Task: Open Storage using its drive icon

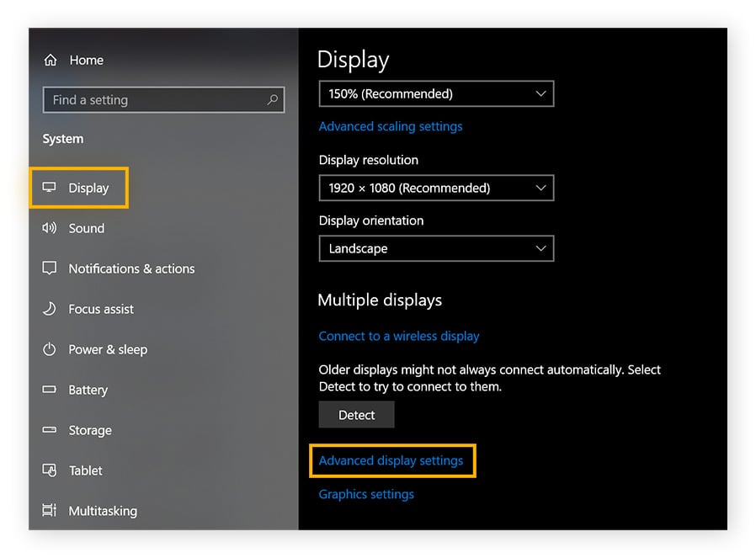Action: (51, 430)
